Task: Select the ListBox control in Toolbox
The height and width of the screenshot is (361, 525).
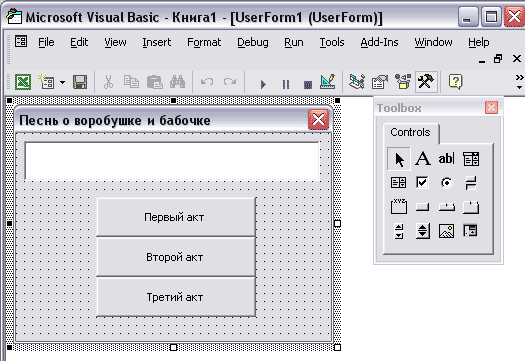Action: [x=398, y=183]
